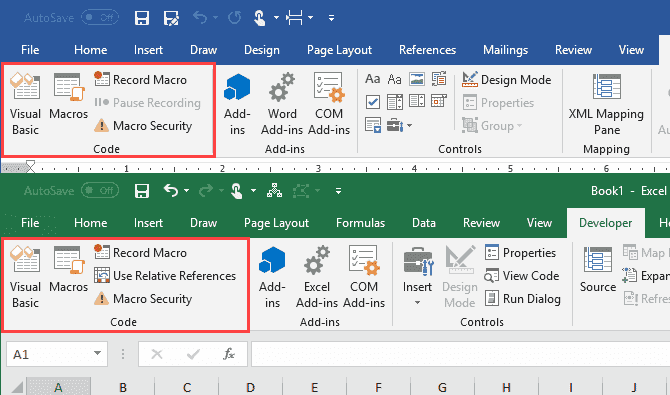
Task: Select column G header in Excel
Action: 442,387
